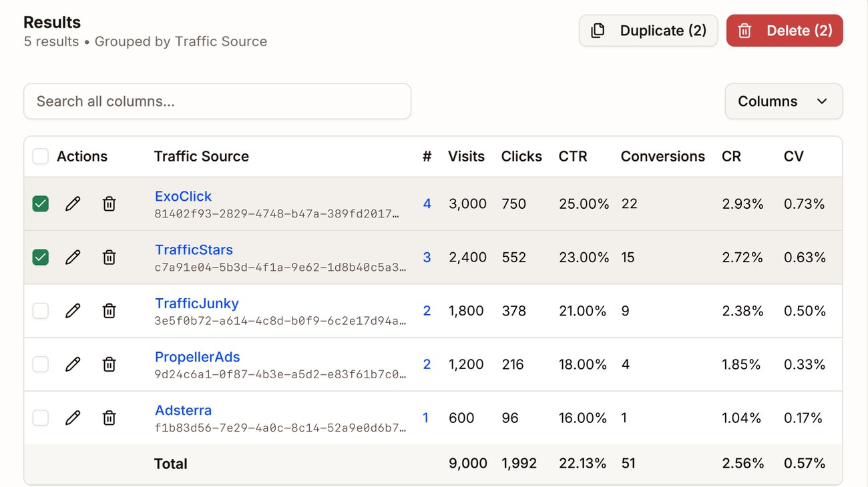Click the count link 2 for PropellerAds

pyautogui.click(x=427, y=364)
